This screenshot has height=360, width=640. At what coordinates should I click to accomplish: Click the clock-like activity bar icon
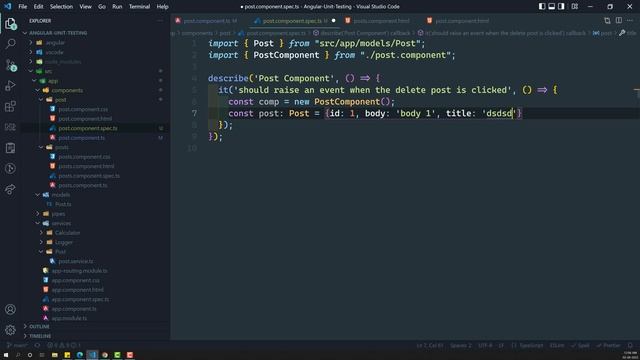pos(11,169)
